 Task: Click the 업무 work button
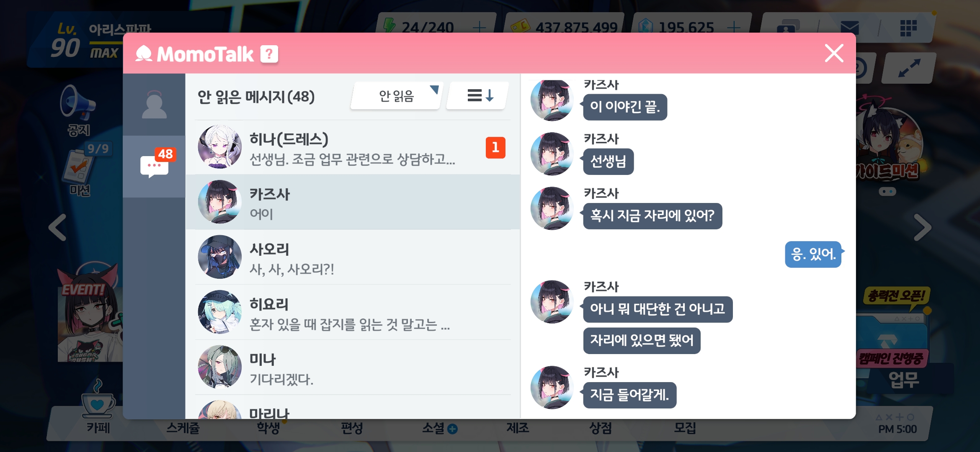[x=904, y=380]
